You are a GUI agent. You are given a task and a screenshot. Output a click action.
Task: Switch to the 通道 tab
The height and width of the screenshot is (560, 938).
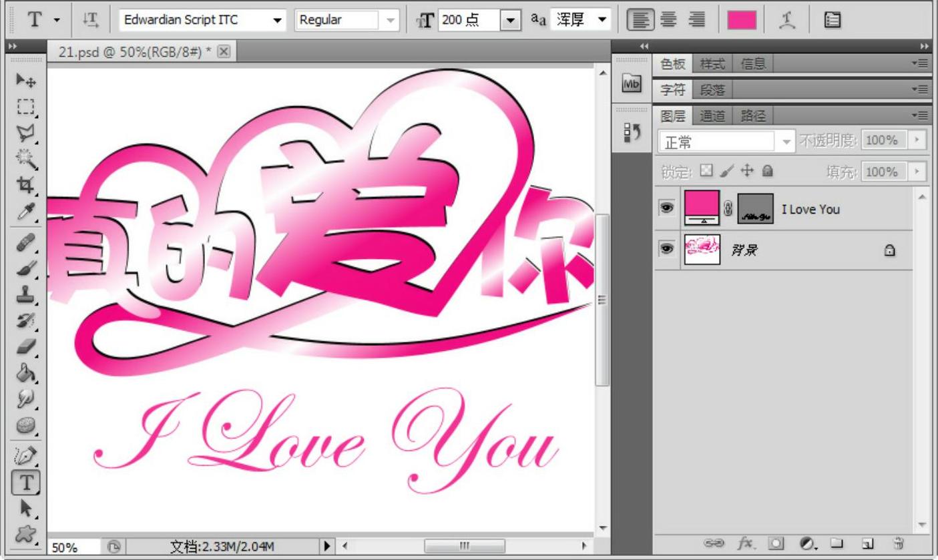(x=712, y=116)
